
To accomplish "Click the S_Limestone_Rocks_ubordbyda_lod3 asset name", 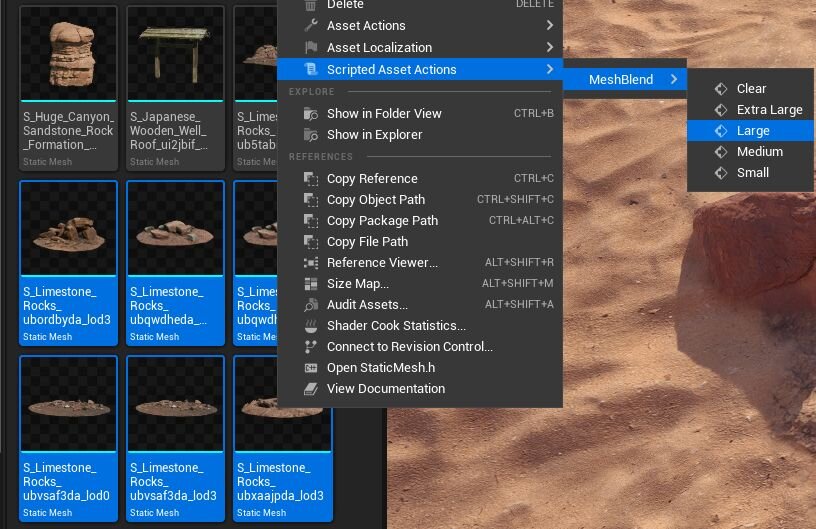I will click(x=67, y=306).
